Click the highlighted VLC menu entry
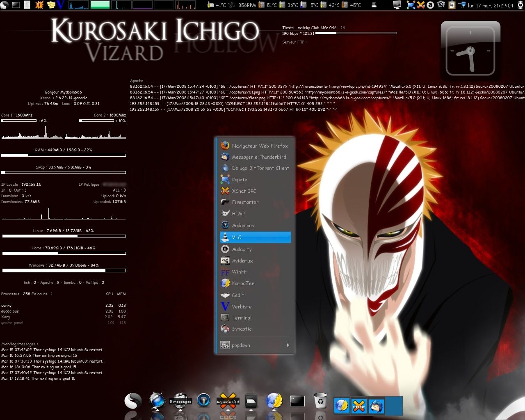The image size is (525, 420). (x=255, y=237)
